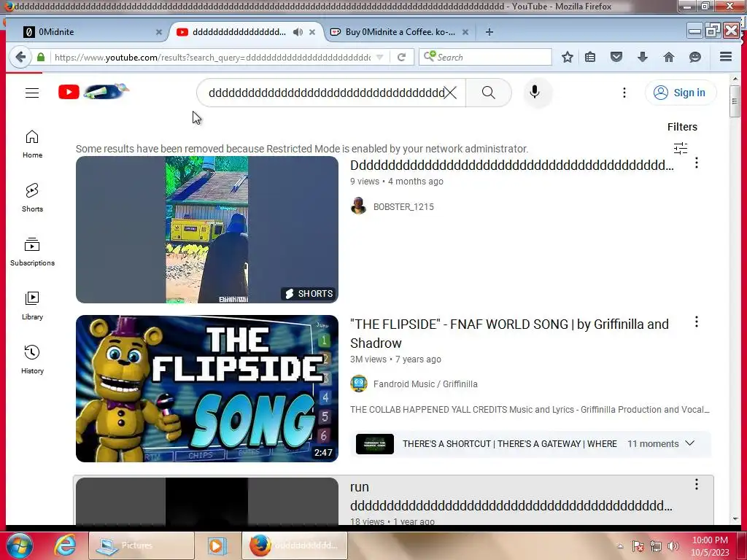Image resolution: width=747 pixels, height=560 pixels.
Task: Play THE FLIPSIDE SONG thumbnail
Action: tap(206, 389)
